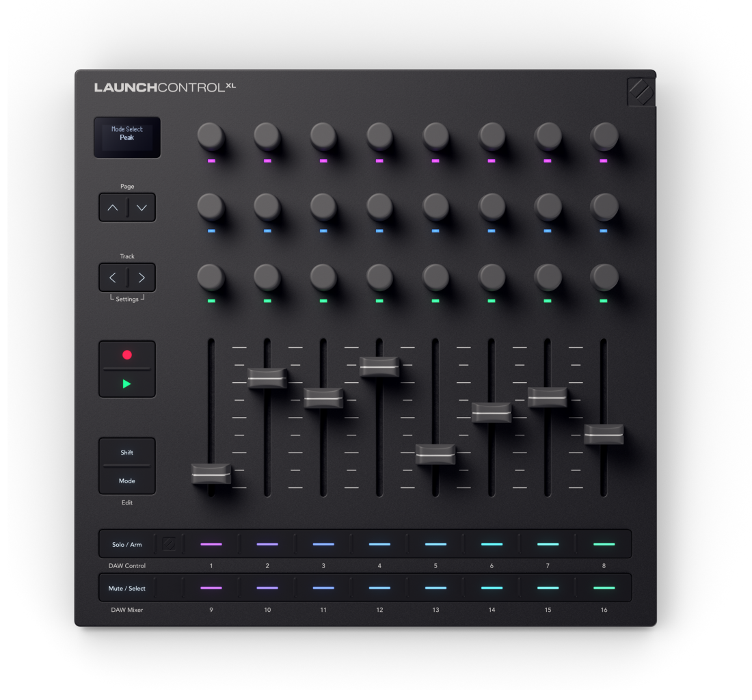Touch the seventh knob in the blue-LED row

click(548, 206)
